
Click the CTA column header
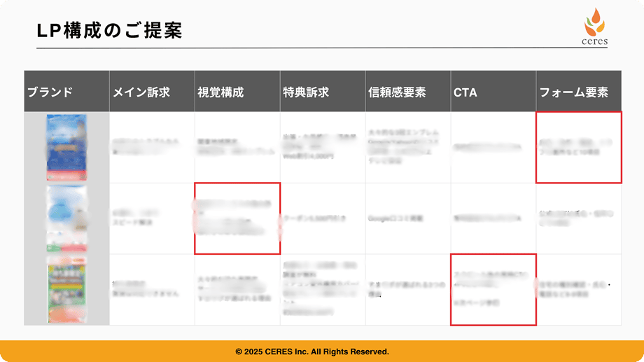465,92
